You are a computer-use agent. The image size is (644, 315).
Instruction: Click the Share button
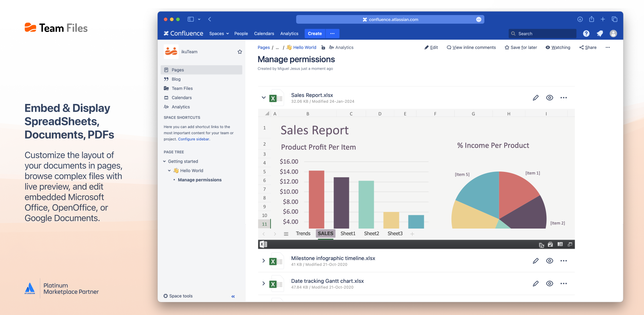point(588,48)
